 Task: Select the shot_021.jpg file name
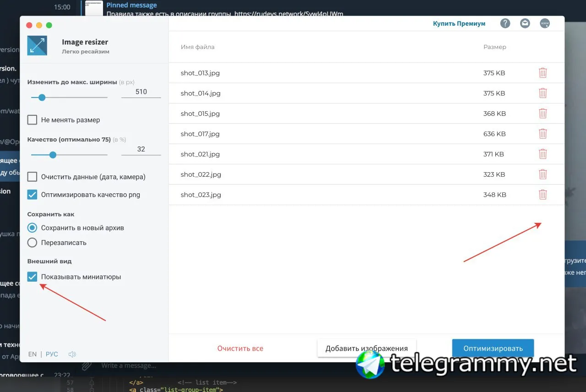[200, 154]
